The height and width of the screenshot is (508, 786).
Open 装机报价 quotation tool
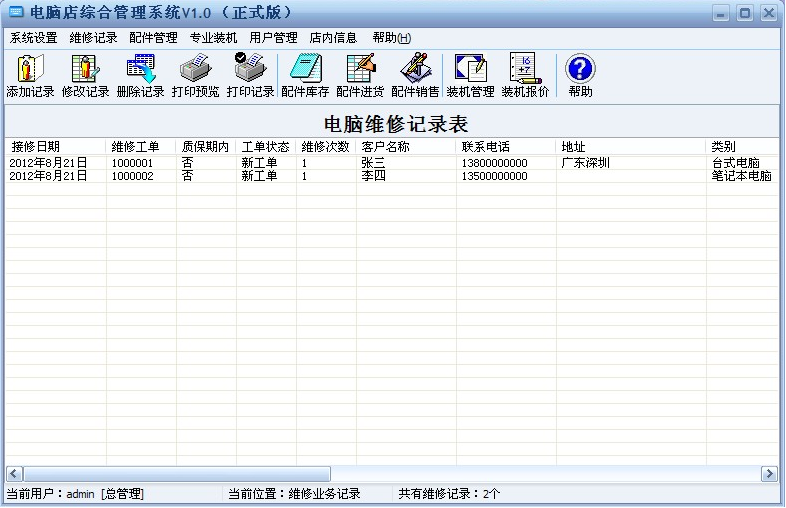pyautogui.click(x=525, y=76)
